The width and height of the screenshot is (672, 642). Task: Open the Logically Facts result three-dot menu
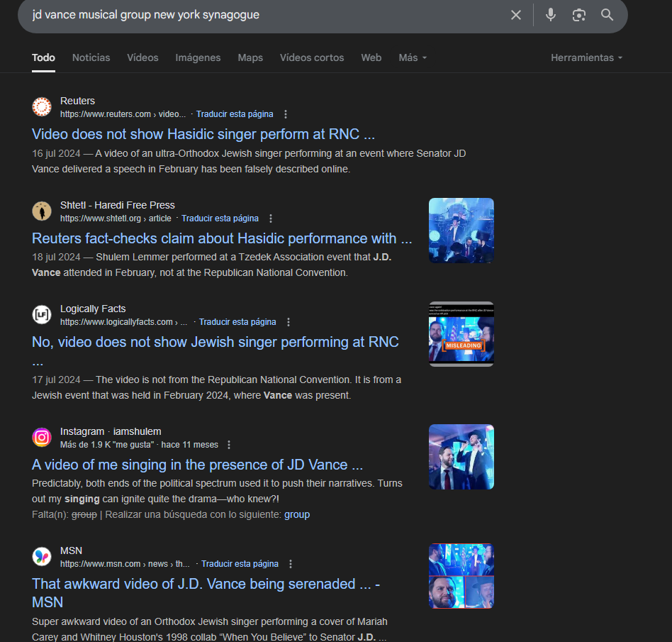click(x=289, y=322)
